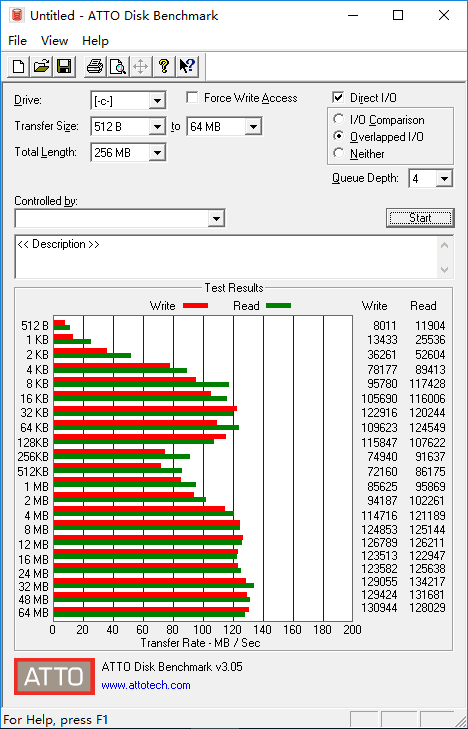Select the I/O Comparison radio option
468x729 pixels.
click(339, 119)
